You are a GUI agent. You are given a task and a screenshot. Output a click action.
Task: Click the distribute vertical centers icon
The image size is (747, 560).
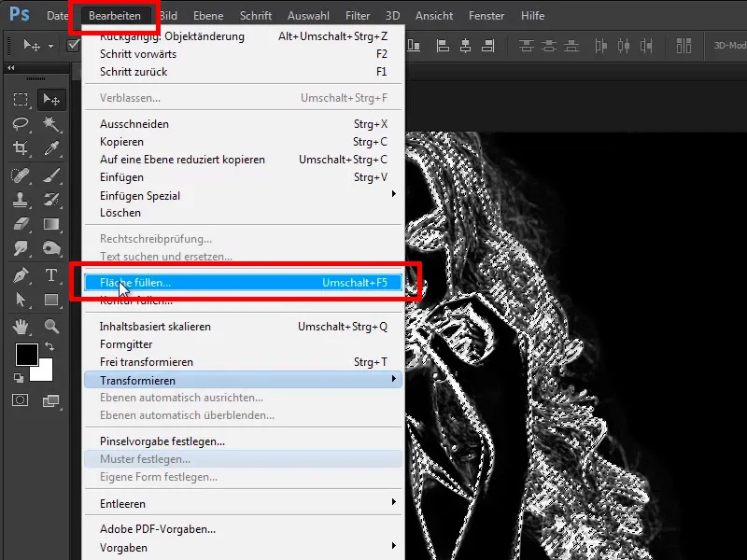[x=549, y=46]
